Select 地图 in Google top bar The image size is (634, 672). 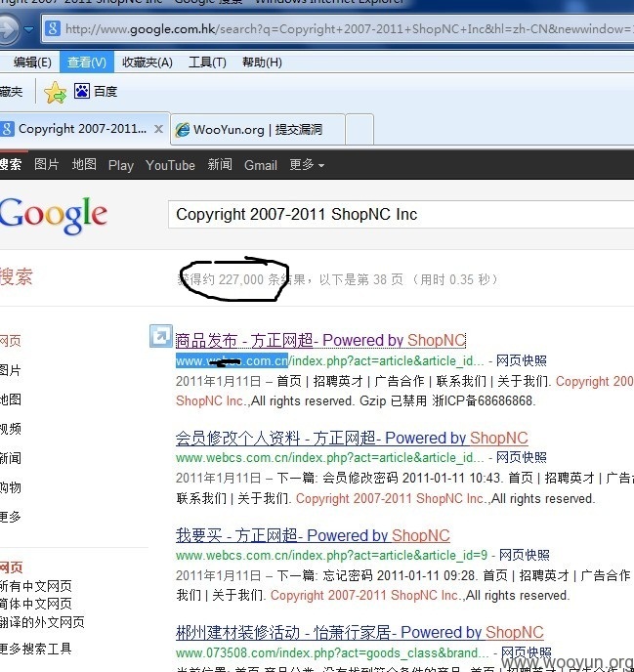[84, 164]
